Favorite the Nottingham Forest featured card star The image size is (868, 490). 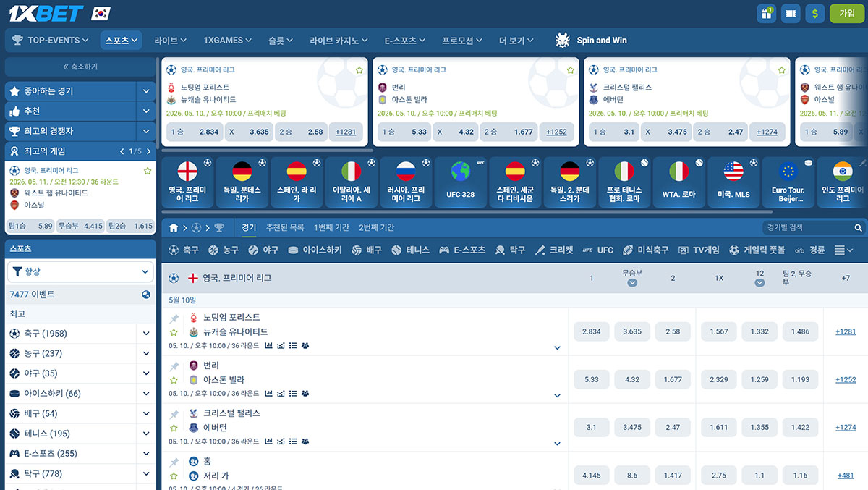coord(359,70)
